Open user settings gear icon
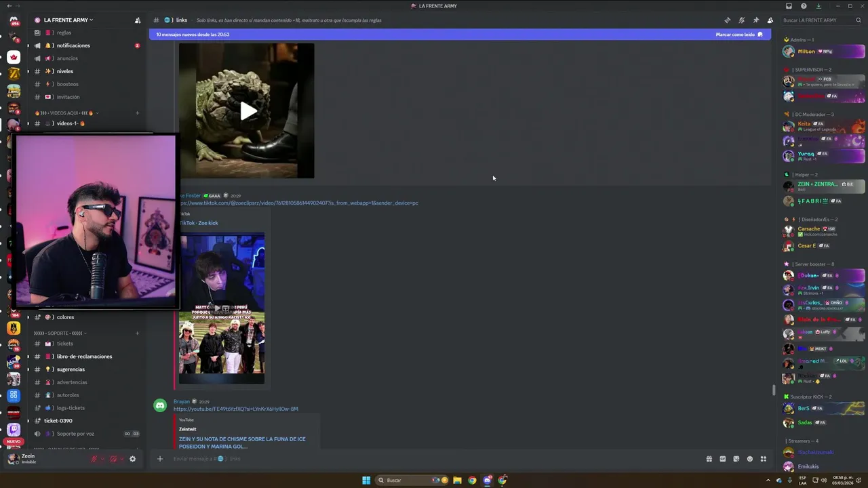Image resolution: width=868 pixels, height=488 pixels. [x=132, y=459]
